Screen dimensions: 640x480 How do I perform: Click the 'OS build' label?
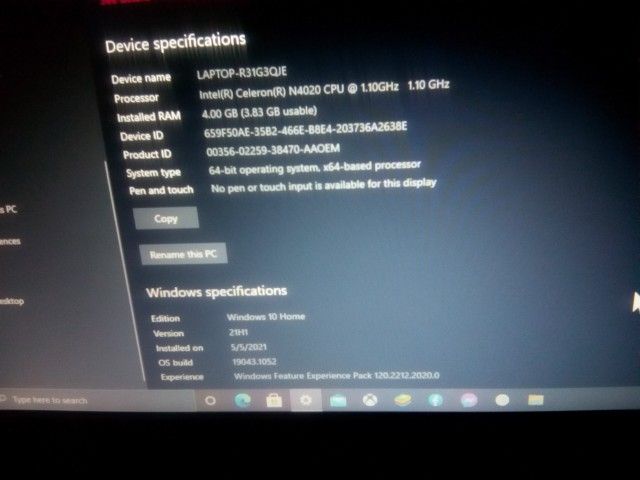(176, 362)
